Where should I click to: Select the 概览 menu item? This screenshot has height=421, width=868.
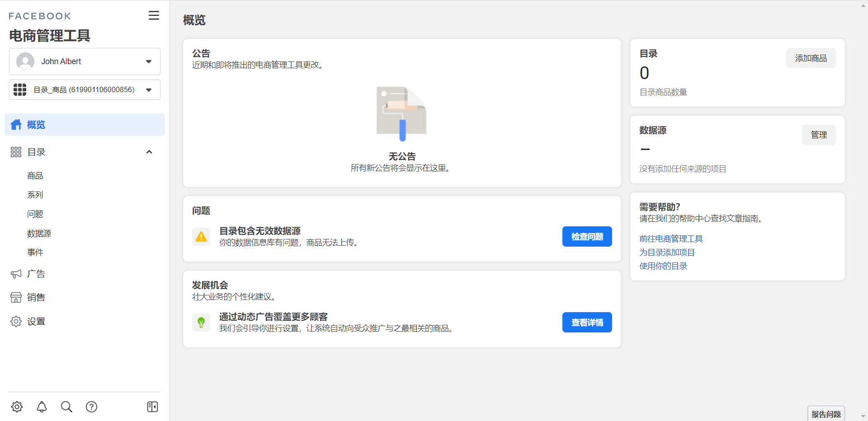coord(85,125)
